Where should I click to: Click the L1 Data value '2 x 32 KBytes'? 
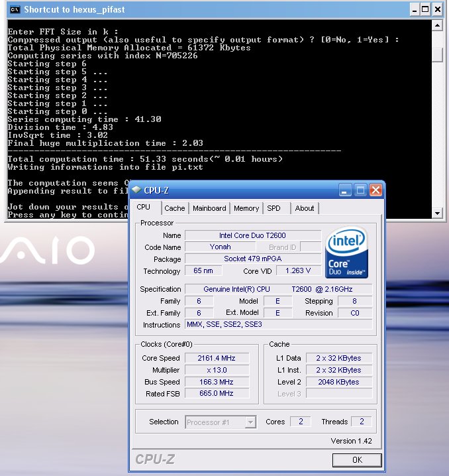(339, 358)
